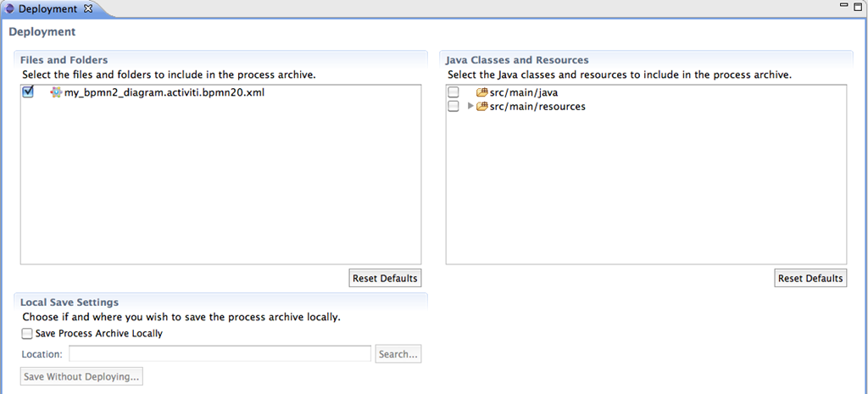
Task: Select my_bpmn2_diagram.activiti.bpmn20.xml file name
Action: point(164,93)
